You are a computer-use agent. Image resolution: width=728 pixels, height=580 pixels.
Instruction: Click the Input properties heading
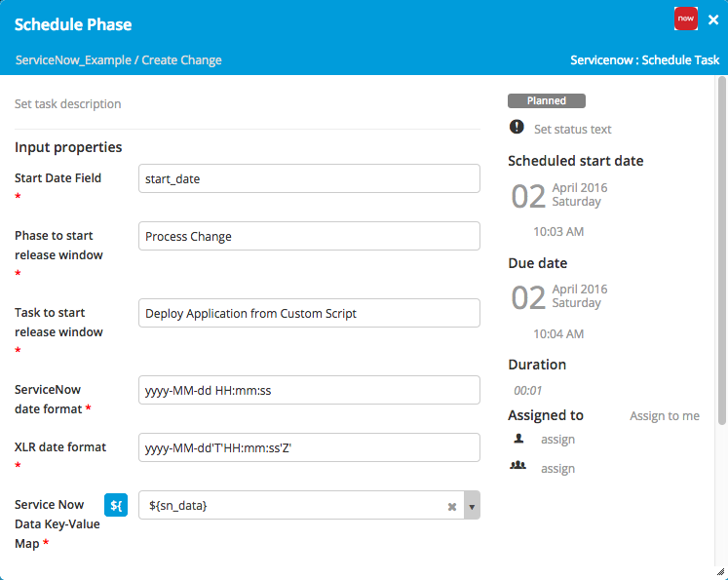click(x=68, y=147)
